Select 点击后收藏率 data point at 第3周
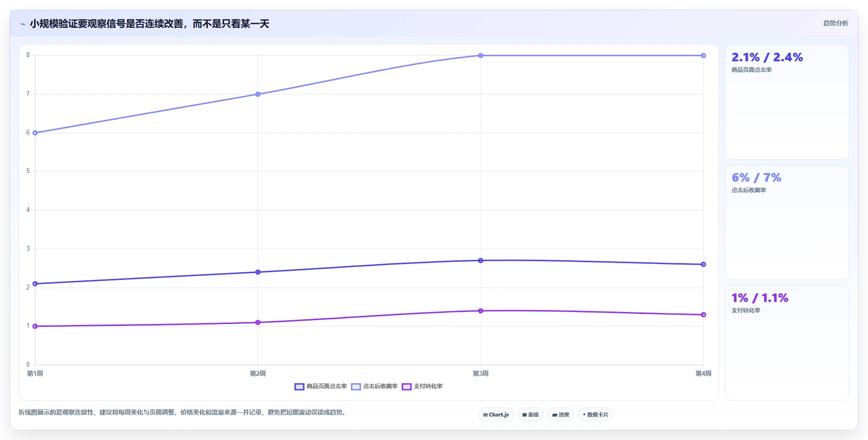The height and width of the screenshot is (440, 868). tap(481, 56)
